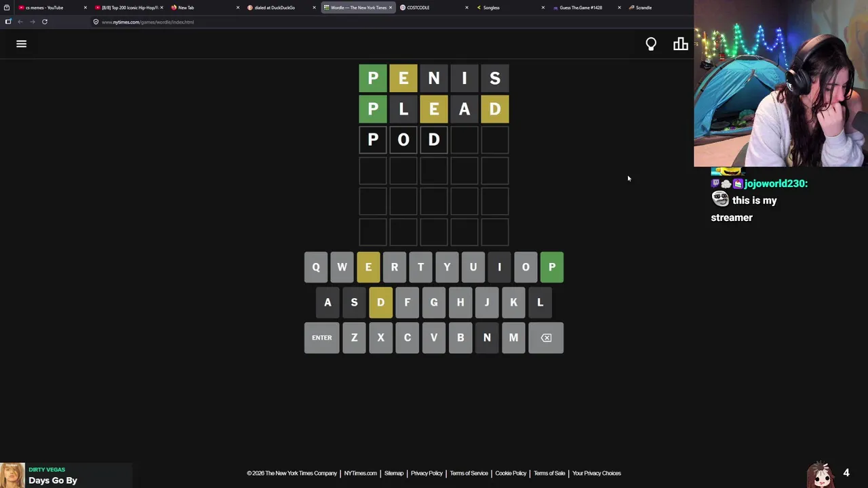
Task: Click the Dirty Vegas album art thumbnail
Action: tap(12, 475)
